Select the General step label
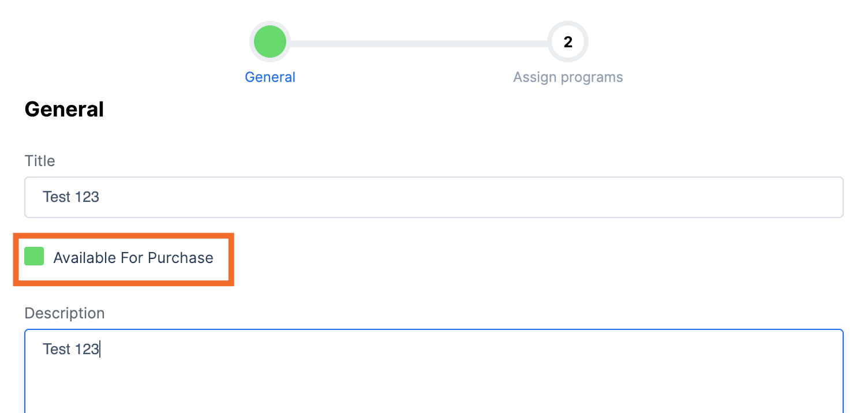This screenshot has height=413, width=868. point(270,77)
